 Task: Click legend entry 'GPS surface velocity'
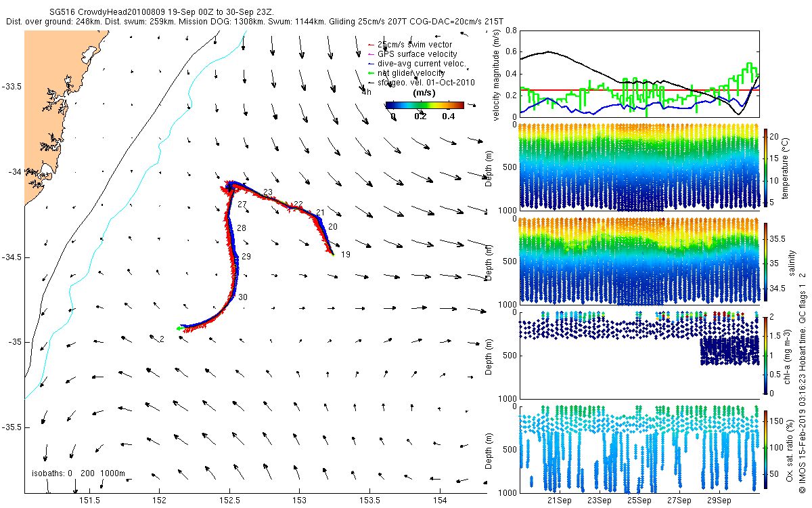pyautogui.click(x=417, y=54)
